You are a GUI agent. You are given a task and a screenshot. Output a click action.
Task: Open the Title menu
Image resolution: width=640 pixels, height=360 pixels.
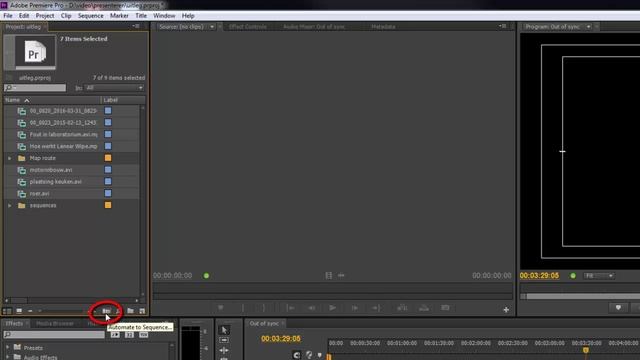point(141,16)
